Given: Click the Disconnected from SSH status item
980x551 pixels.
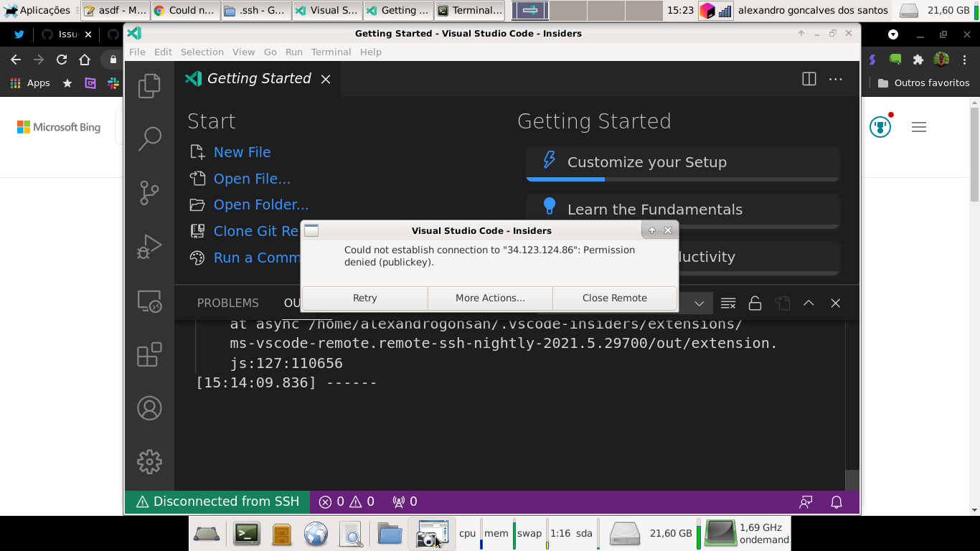Looking at the screenshot, I should coord(217,501).
